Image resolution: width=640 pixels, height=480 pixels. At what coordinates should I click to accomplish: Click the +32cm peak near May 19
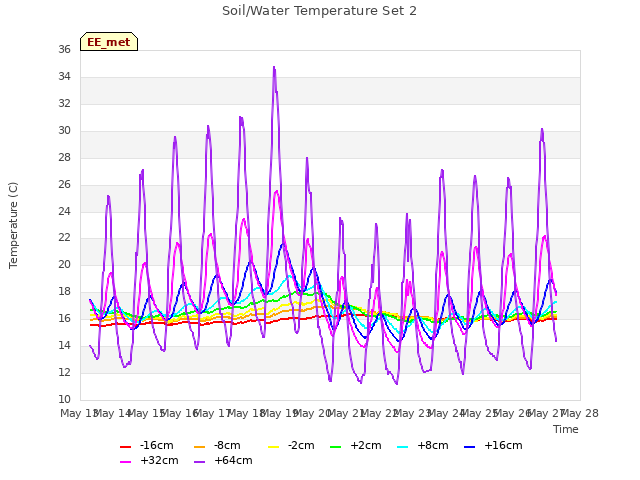277,191
